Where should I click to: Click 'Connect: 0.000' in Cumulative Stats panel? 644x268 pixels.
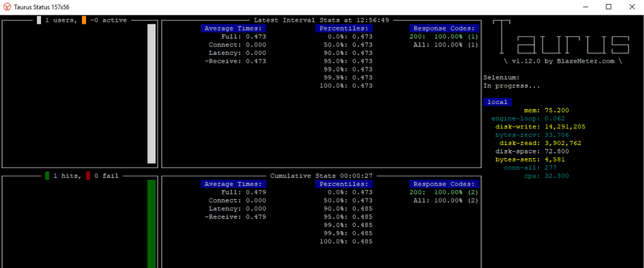(x=237, y=201)
